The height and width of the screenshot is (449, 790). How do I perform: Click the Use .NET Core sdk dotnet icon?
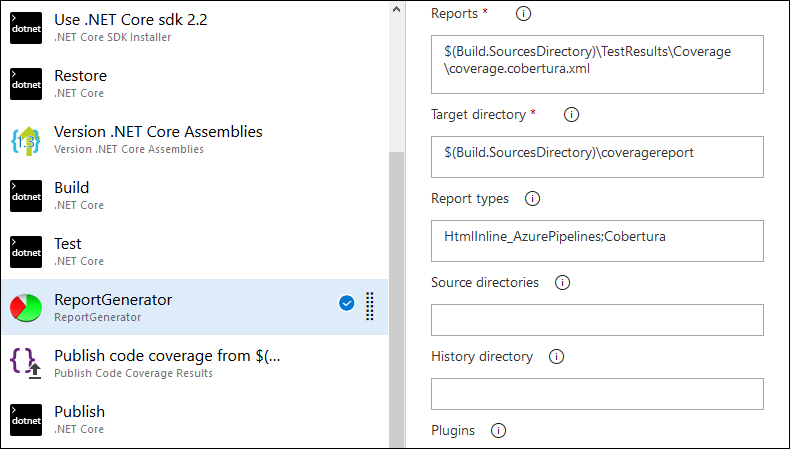coord(26,28)
